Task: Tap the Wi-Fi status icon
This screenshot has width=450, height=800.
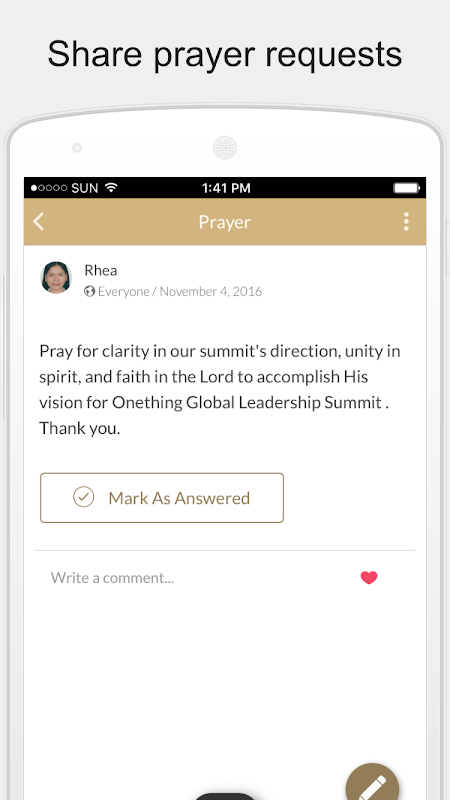Action: tap(111, 187)
